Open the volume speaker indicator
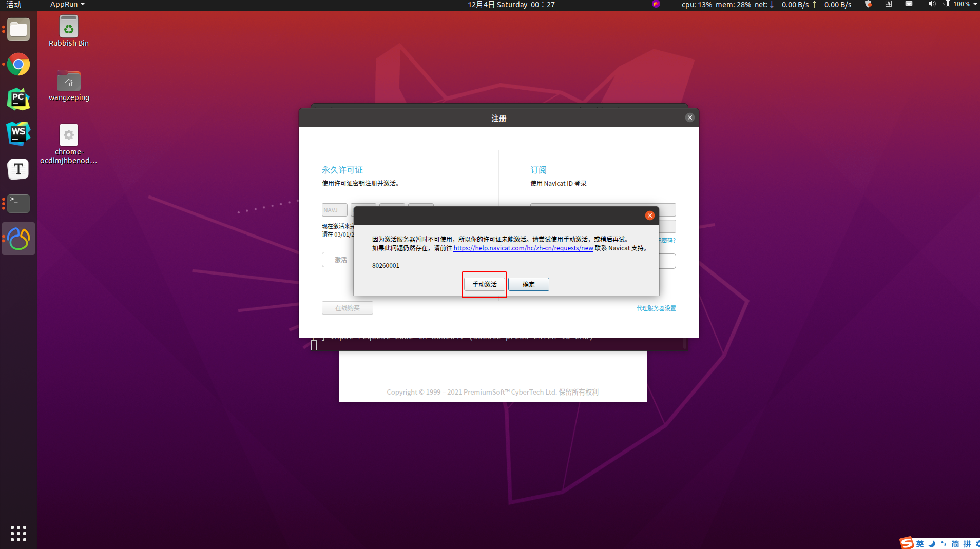Image resolution: width=980 pixels, height=549 pixels. (x=932, y=4)
